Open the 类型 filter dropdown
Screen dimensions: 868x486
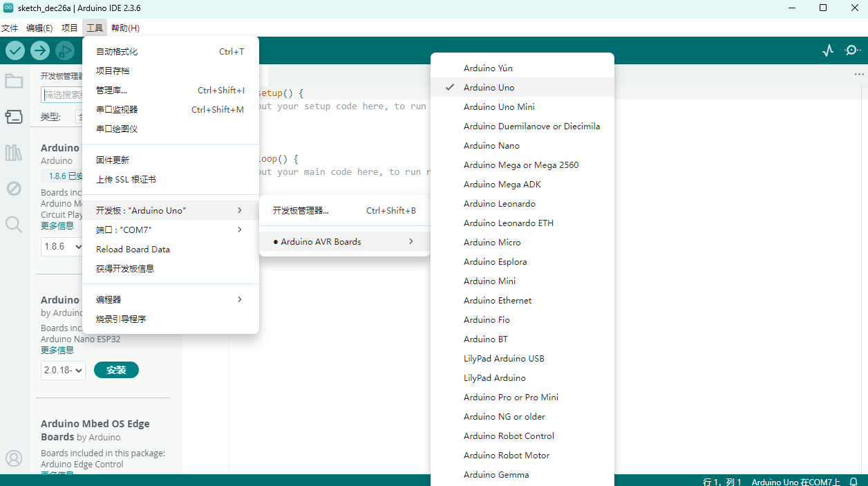tap(80, 117)
